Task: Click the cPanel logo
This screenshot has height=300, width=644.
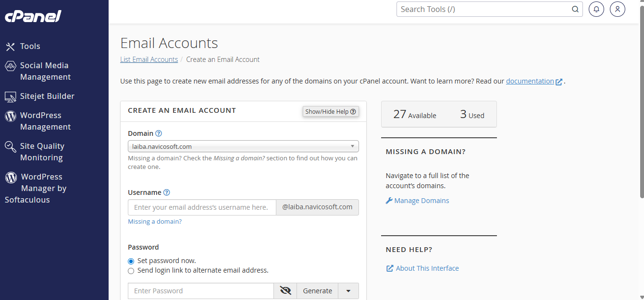Action: [x=33, y=16]
